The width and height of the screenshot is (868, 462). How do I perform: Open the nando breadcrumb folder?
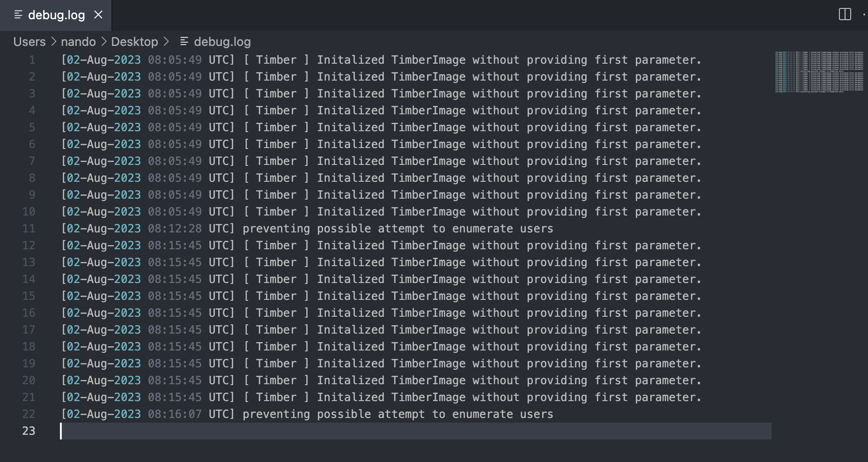coord(78,42)
